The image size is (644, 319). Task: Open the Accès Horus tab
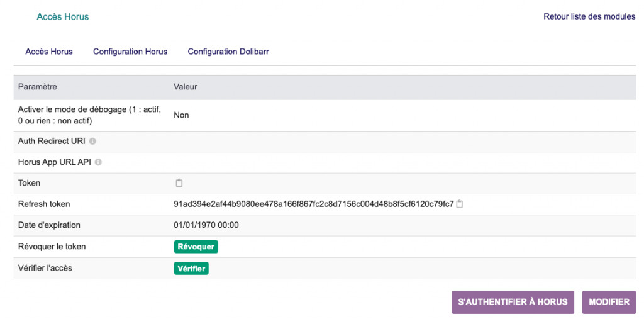(x=49, y=52)
